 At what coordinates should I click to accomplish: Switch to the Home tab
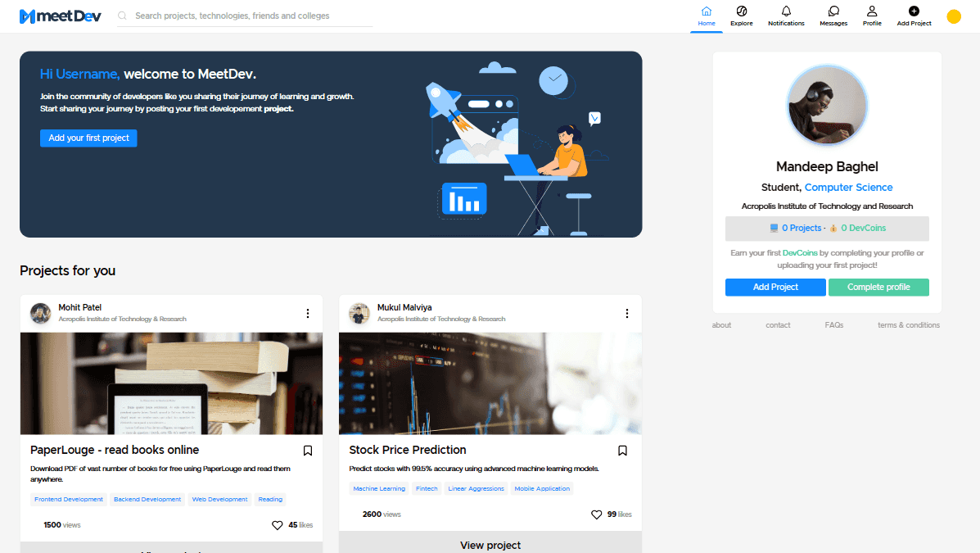pyautogui.click(x=706, y=16)
